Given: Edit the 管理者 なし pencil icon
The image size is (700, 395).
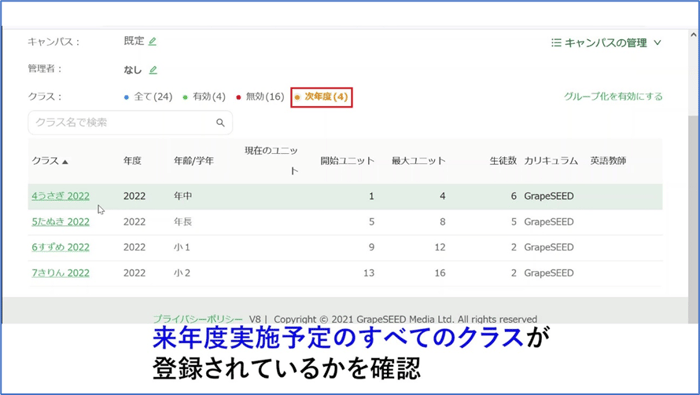Looking at the screenshot, I should tap(153, 70).
